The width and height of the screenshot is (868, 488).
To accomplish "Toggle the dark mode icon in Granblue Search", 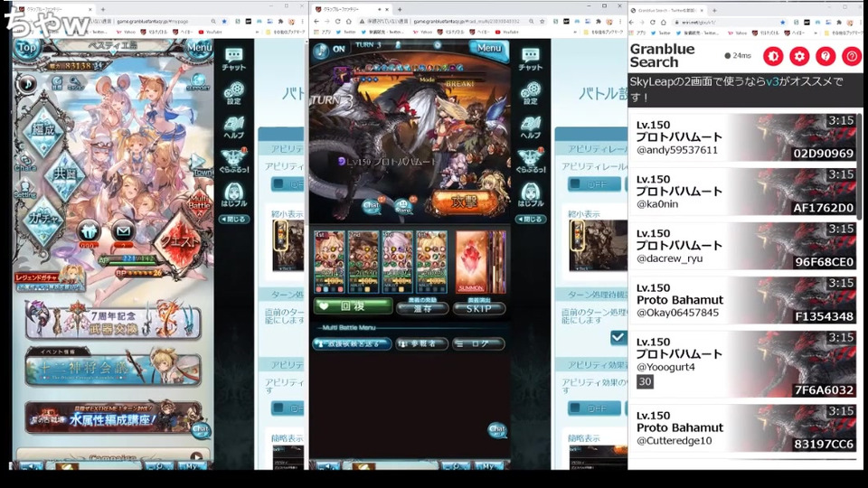I will tap(773, 56).
